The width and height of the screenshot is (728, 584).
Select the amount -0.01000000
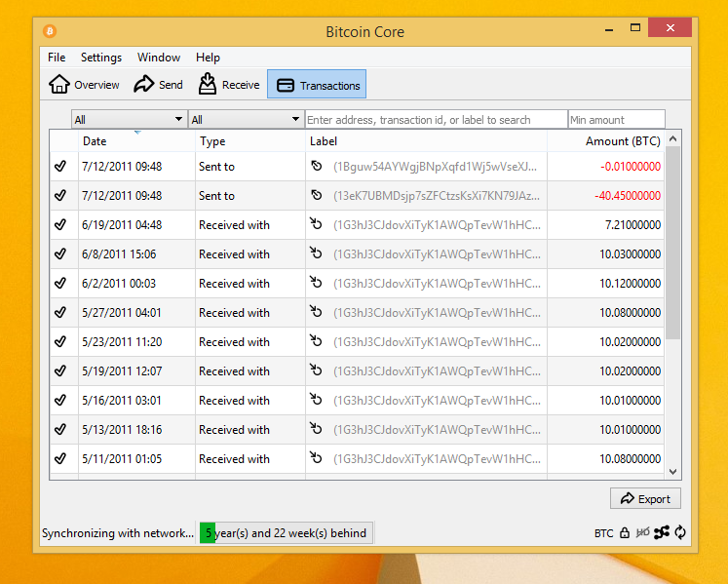pos(630,167)
